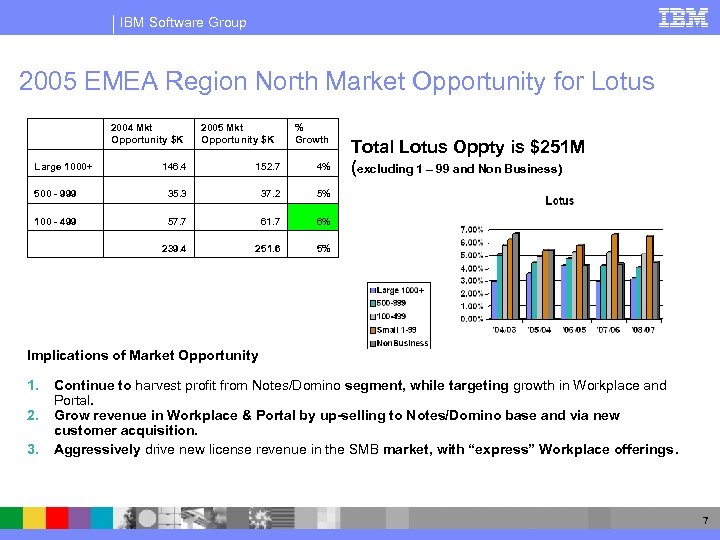Image resolution: width=720 pixels, height=540 pixels.
Task: Select the 'IBM Software Group' header text
Action: coord(183,22)
